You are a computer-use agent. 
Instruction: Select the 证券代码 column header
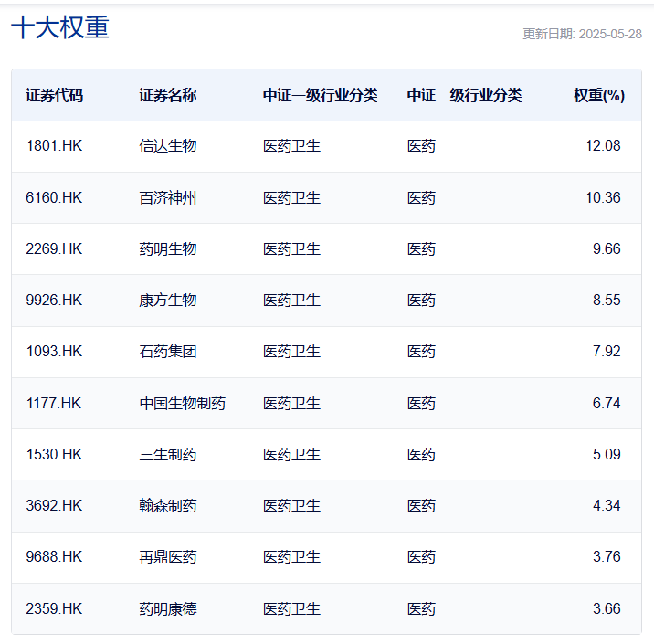click(55, 96)
